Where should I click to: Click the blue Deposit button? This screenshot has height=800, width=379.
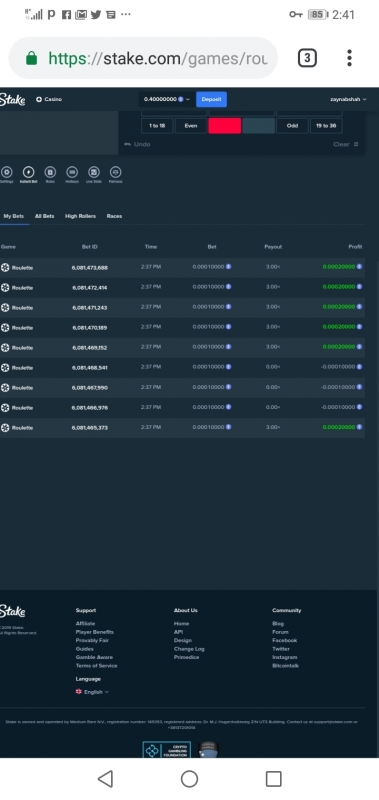click(211, 99)
